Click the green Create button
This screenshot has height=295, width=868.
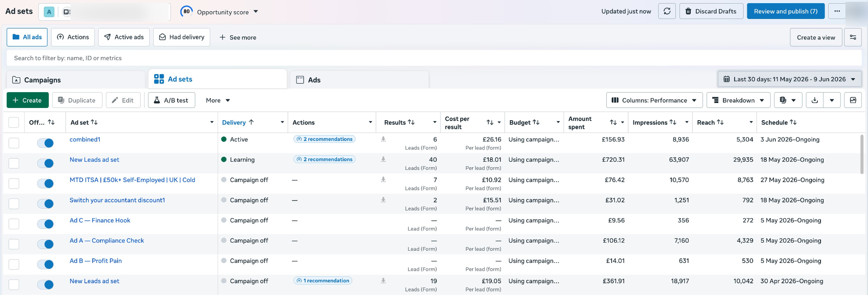[x=27, y=100]
